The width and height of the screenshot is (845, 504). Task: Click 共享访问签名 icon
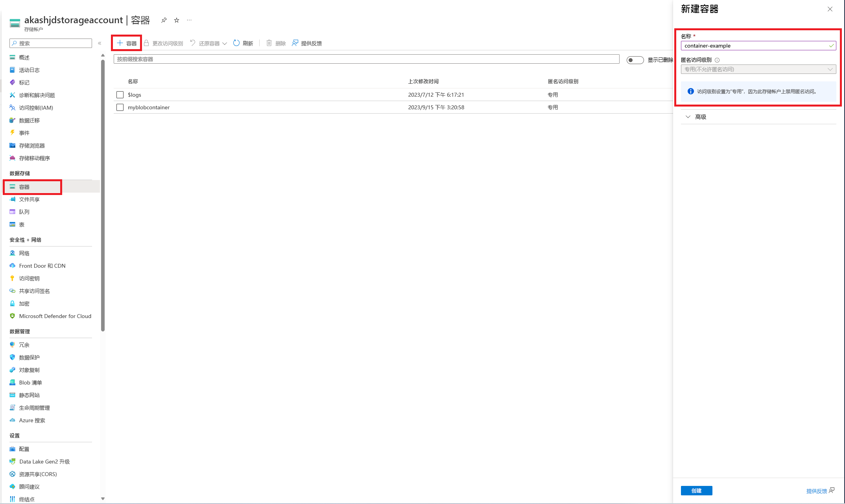tap(12, 291)
